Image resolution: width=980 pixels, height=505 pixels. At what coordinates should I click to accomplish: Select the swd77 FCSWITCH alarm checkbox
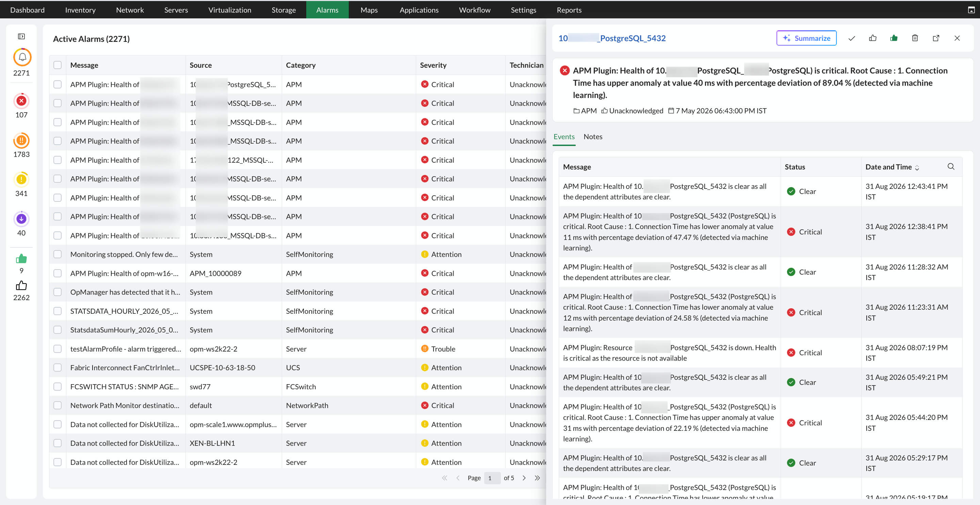point(58,387)
